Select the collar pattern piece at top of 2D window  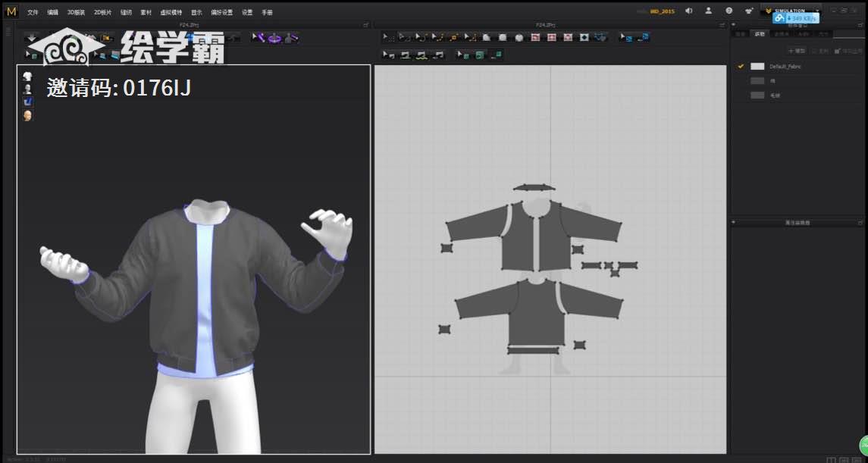coord(534,187)
